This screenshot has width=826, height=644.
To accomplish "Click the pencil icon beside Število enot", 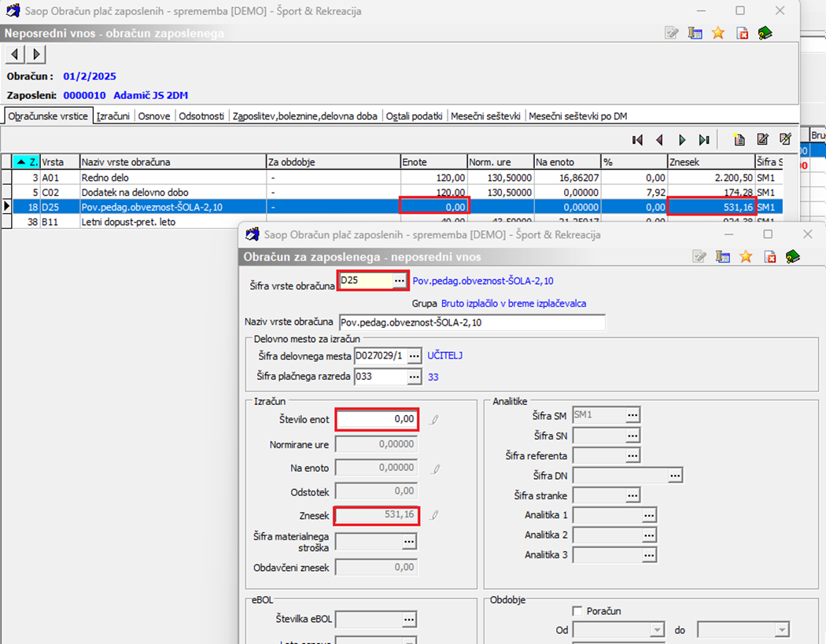I will coord(435,420).
